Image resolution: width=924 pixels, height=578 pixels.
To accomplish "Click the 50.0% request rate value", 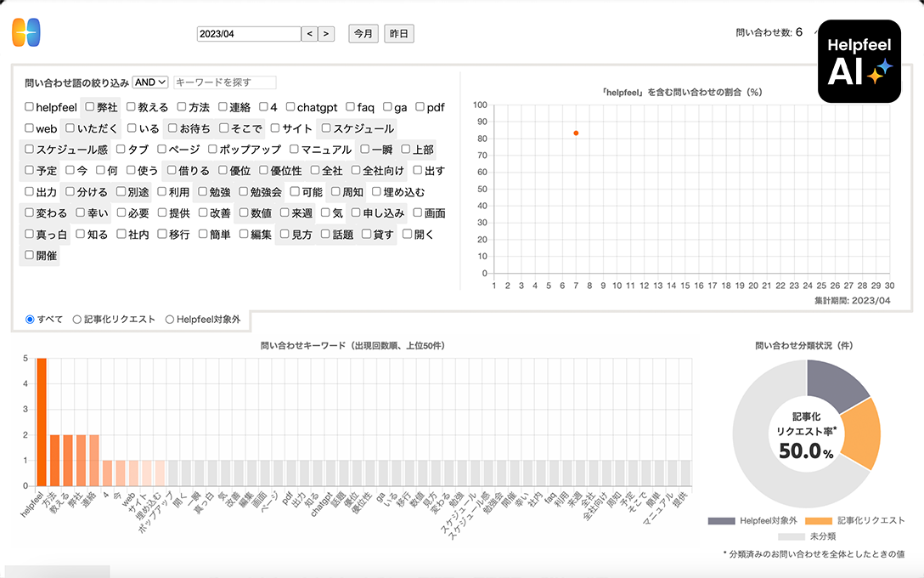I will (806, 451).
